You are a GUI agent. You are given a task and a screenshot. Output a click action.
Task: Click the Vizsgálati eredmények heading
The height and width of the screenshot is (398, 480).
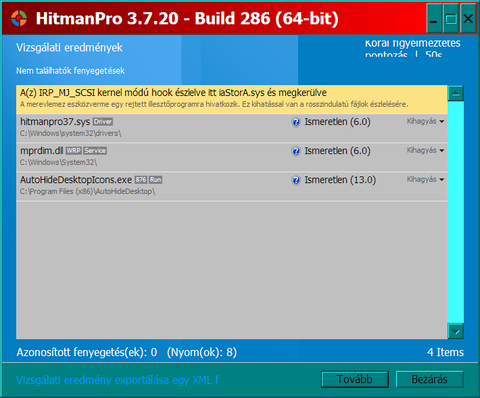(69, 48)
